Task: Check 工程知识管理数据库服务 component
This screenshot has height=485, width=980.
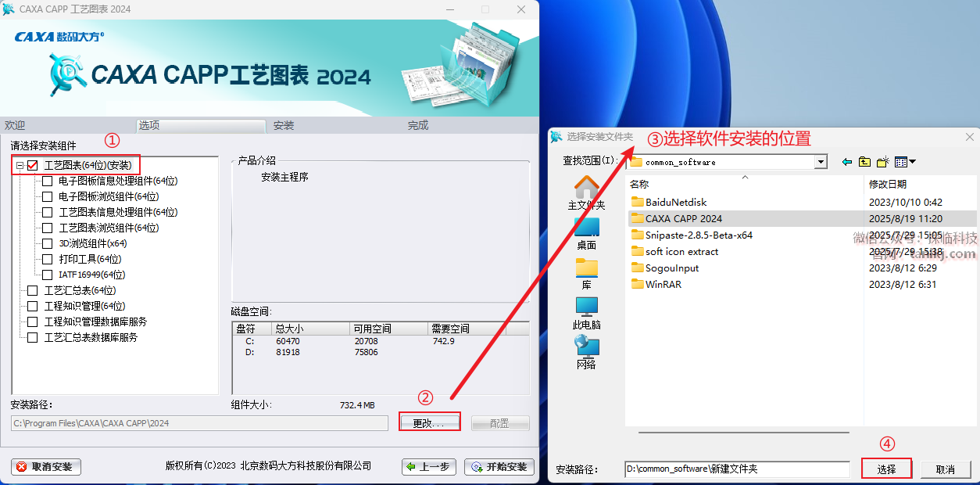Action: pyautogui.click(x=33, y=322)
